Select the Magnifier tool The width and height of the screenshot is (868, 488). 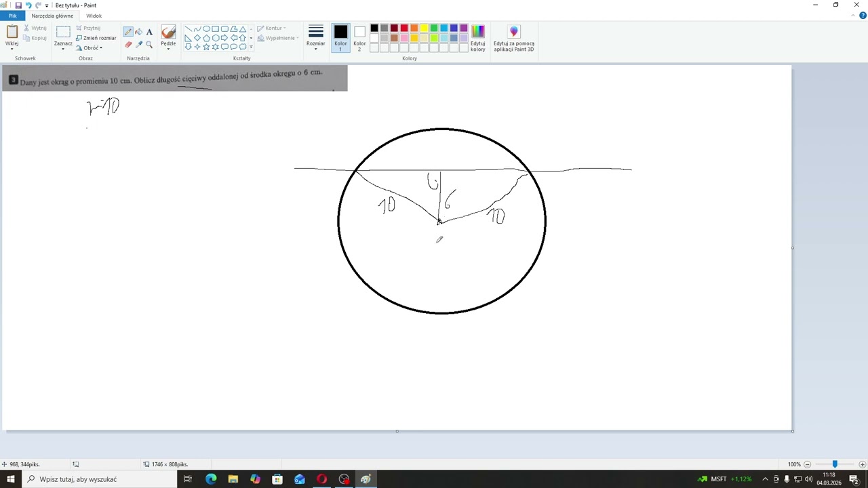coord(149,45)
